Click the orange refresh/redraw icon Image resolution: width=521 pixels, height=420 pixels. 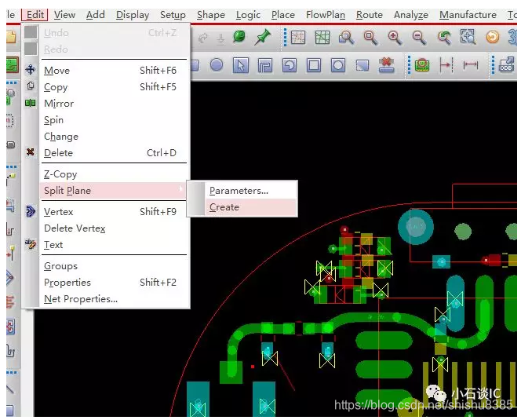click(x=493, y=37)
